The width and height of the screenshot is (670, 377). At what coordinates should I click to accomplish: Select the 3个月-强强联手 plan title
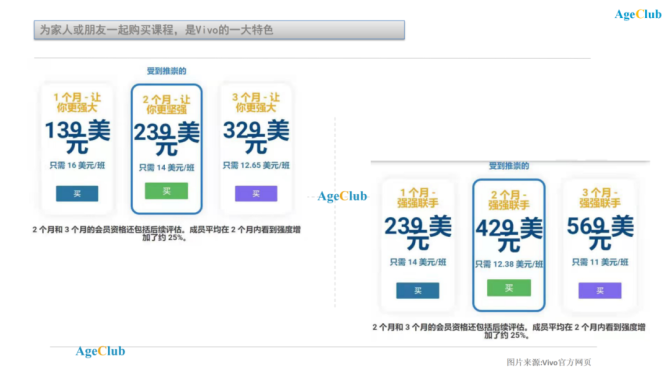pos(600,198)
